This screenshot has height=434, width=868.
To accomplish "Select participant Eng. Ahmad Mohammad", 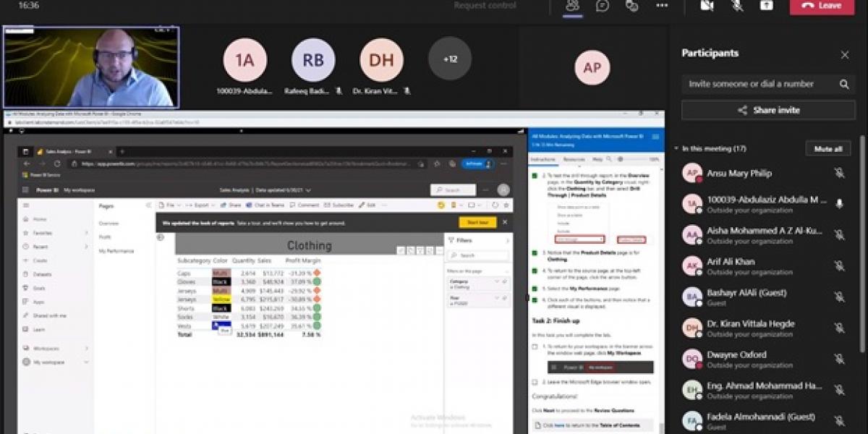I will (x=764, y=391).
